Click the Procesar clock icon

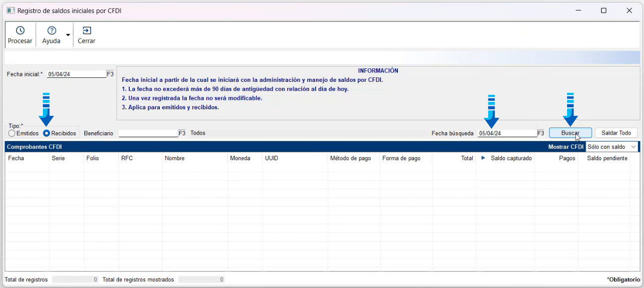(20, 30)
